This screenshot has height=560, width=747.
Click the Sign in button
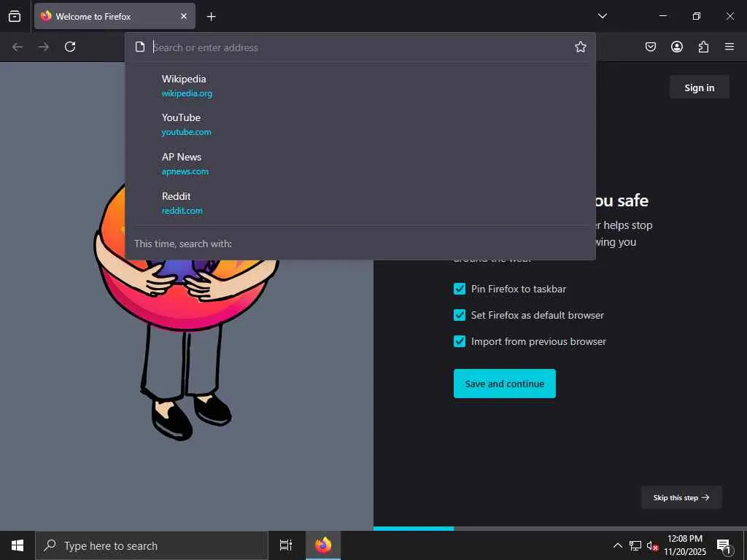click(x=700, y=87)
